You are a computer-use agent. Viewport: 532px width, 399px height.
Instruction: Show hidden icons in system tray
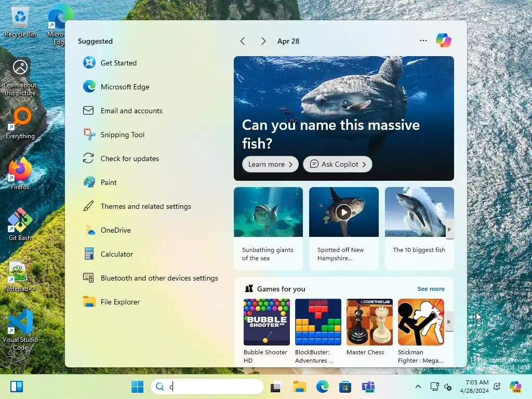[x=418, y=387]
